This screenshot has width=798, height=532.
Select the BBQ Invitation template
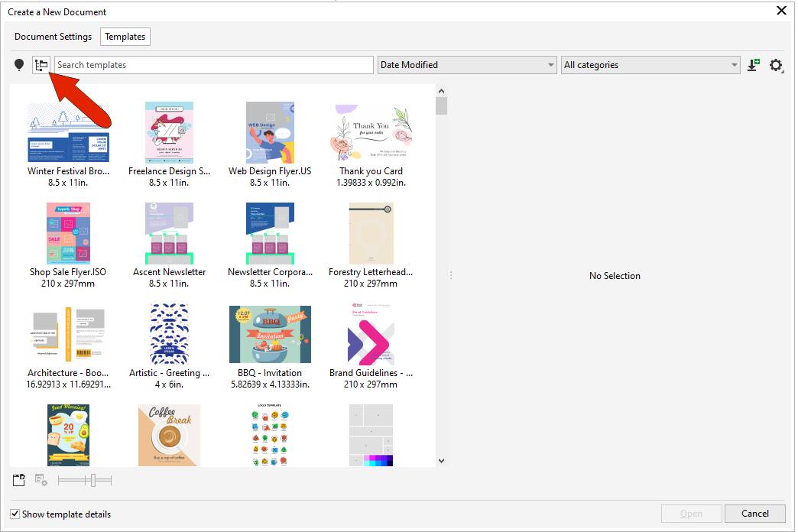(x=269, y=334)
